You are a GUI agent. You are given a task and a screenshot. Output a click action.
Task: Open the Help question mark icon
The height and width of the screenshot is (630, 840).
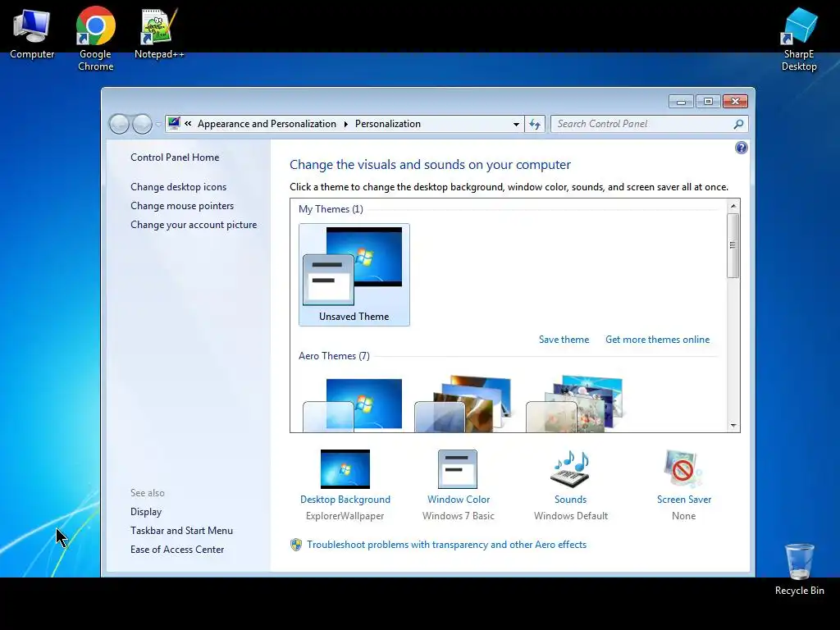tap(741, 148)
